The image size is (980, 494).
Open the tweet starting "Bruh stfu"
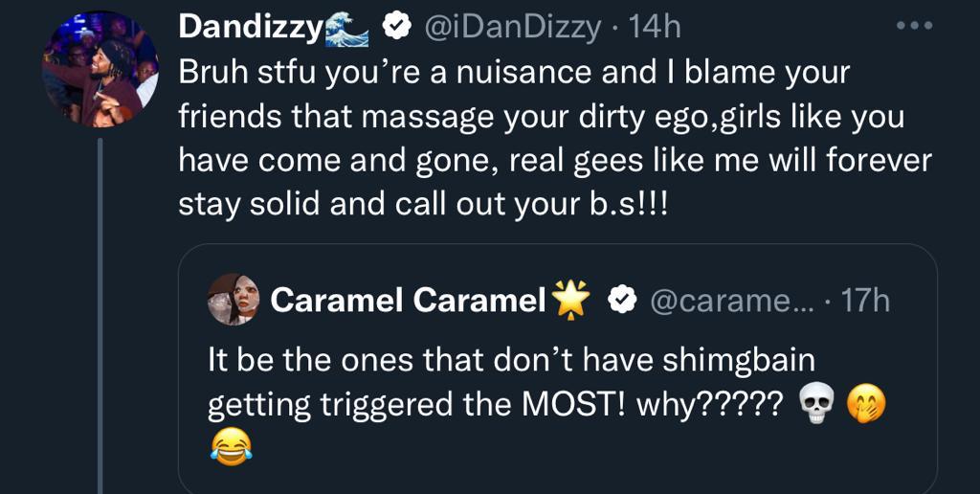coord(555,138)
